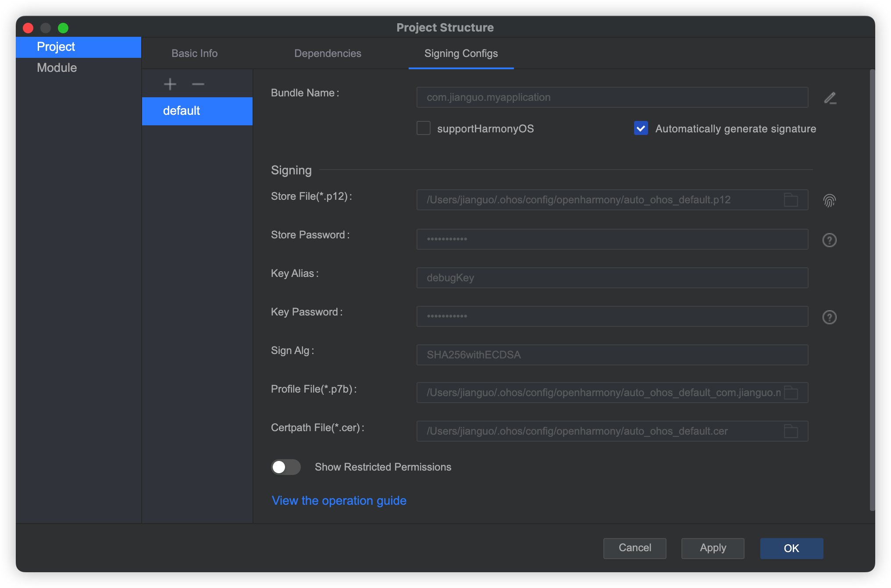Click the fingerprint/keystore icon for Store File

click(x=829, y=200)
